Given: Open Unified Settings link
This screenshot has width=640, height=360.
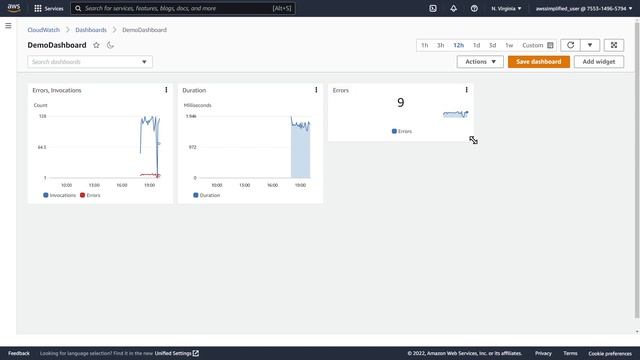Looking at the screenshot, I should (176, 353).
